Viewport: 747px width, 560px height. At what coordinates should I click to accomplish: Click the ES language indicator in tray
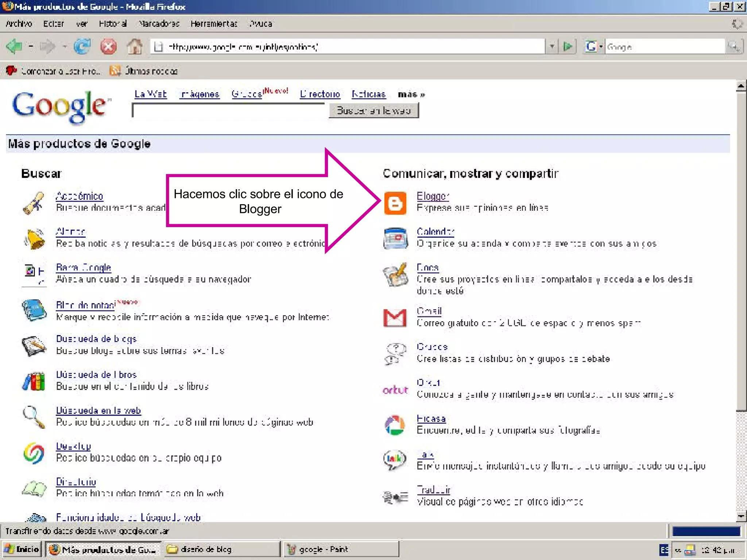coord(664,550)
